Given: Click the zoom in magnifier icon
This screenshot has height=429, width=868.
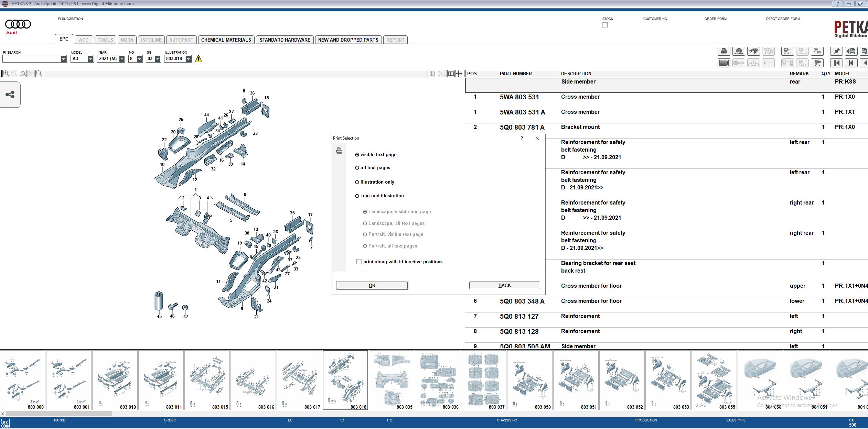Looking at the screenshot, I should tap(6, 74).
